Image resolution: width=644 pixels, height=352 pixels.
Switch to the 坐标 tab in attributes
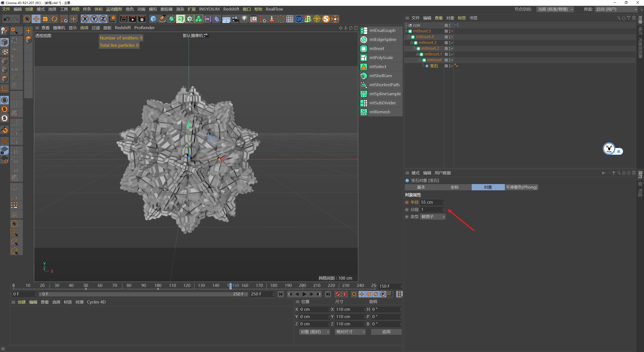point(455,187)
